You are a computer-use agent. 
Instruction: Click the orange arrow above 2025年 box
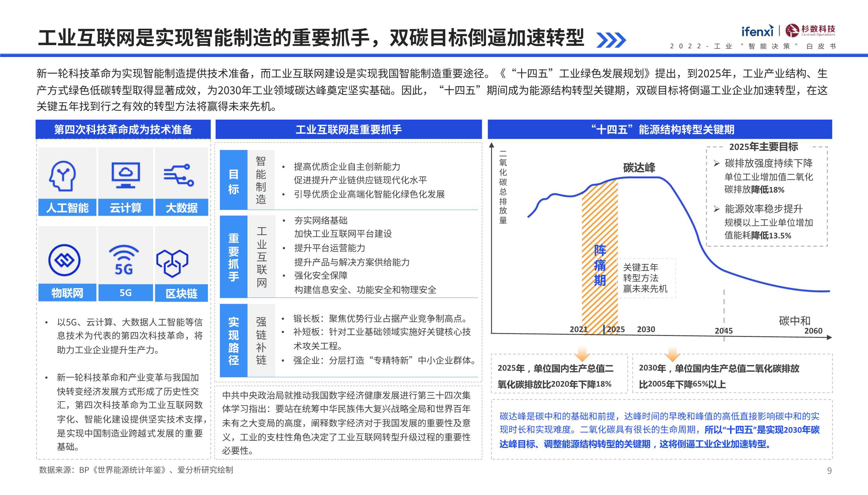[582, 354]
